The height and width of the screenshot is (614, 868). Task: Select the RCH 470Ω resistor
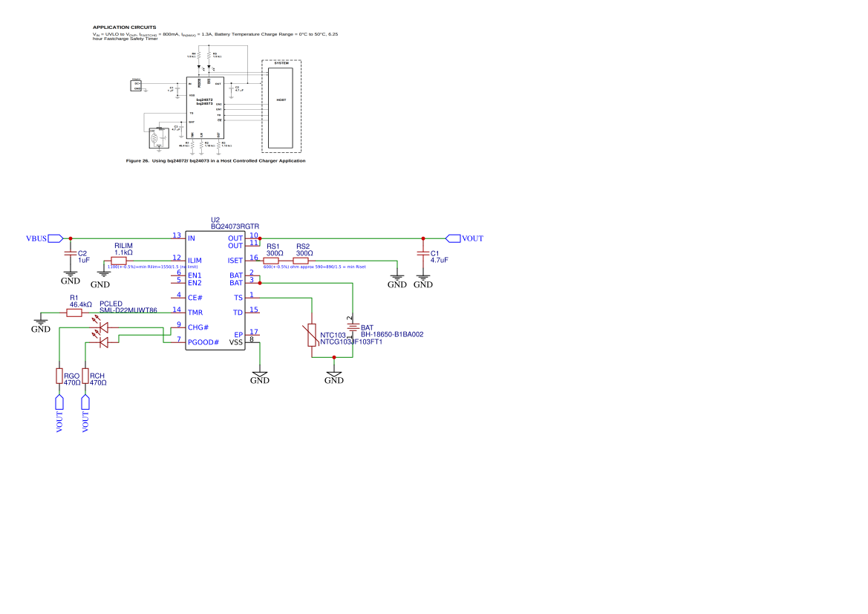pos(85,376)
